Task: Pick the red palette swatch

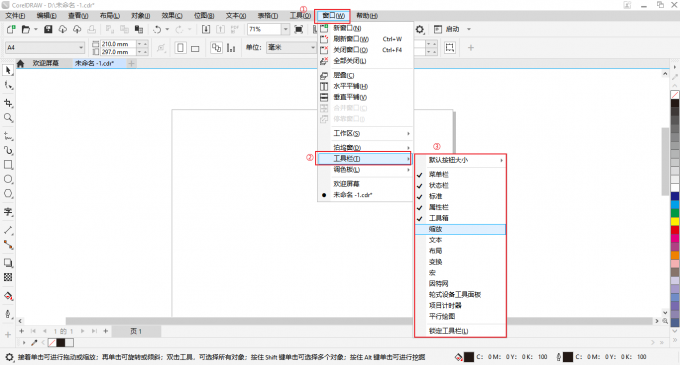Action: click(675, 230)
